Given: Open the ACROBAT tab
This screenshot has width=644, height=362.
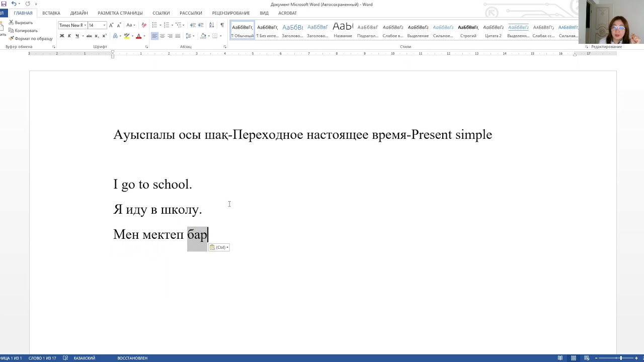Looking at the screenshot, I should point(287,13).
